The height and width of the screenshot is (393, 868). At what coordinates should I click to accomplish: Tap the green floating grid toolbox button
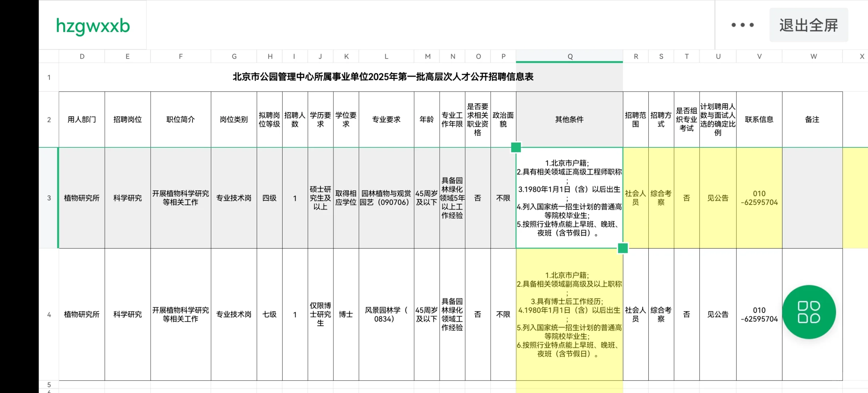point(809,312)
